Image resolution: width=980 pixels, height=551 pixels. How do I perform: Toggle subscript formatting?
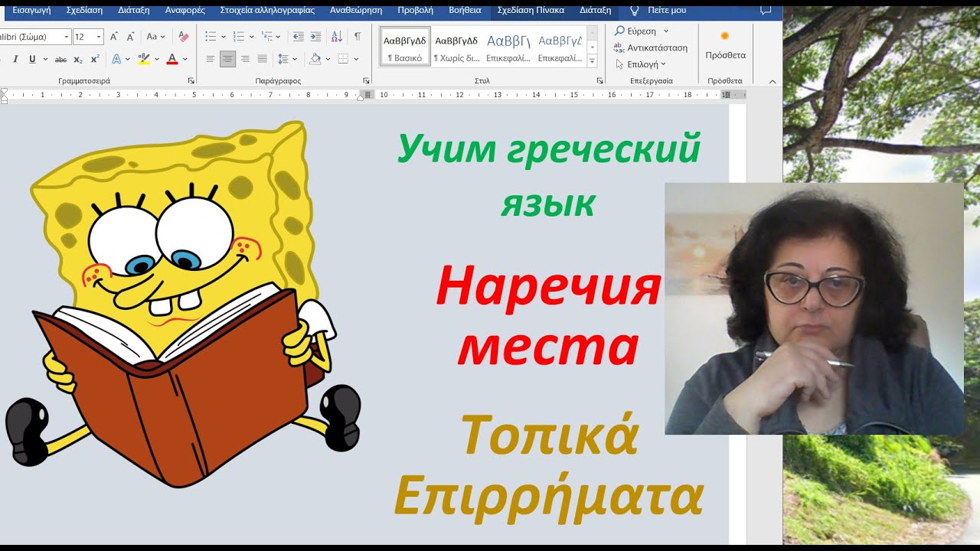coord(78,59)
